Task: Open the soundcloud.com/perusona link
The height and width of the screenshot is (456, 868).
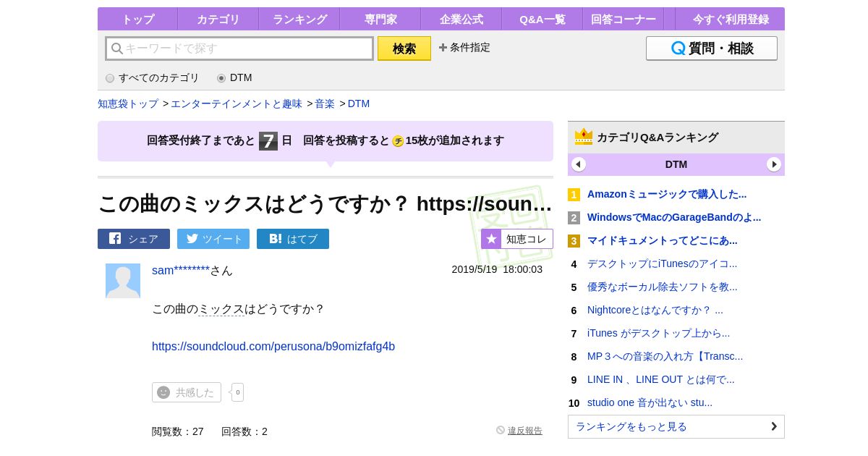Action: pyautogui.click(x=273, y=347)
